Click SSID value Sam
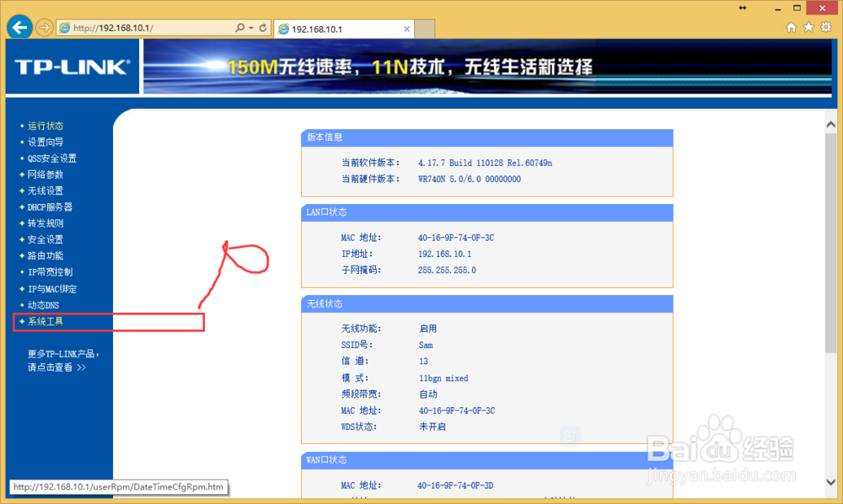 (x=426, y=345)
